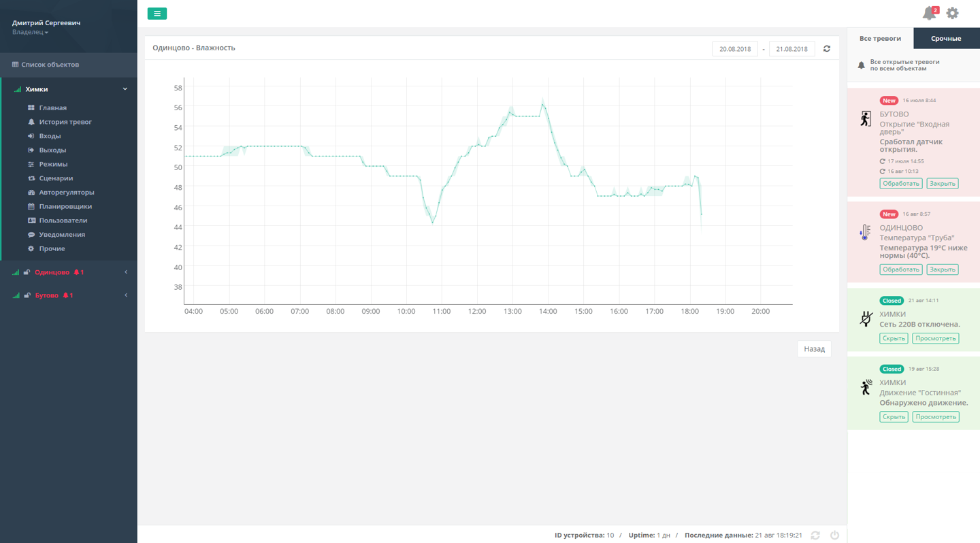The image size is (980, 543).
Task: Select the Срочные tab
Action: point(946,39)
